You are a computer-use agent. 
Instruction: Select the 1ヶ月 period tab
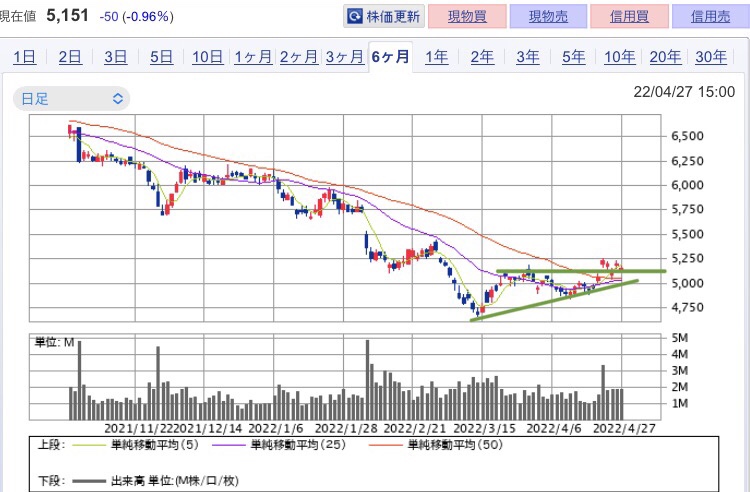[x=253, y=57]
